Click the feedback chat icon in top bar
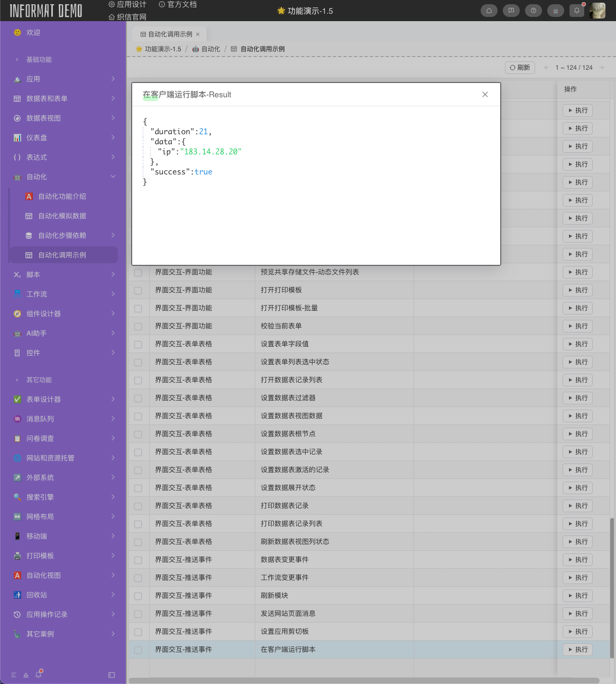616x684 pixels. [x=511, y=11]
